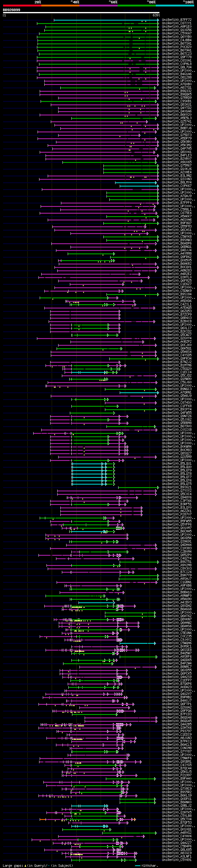Image resolution: width=197 pixels, height=868 pixels.
Task: Select the UniRef100_A4RVG2 row label
Action: (176, 833)
